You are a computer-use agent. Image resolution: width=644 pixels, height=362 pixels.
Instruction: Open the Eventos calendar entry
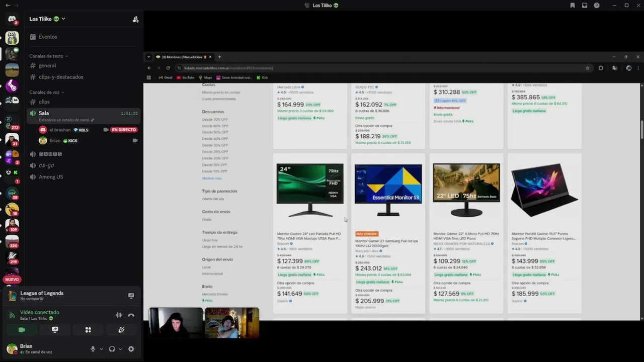pos(84,37)
